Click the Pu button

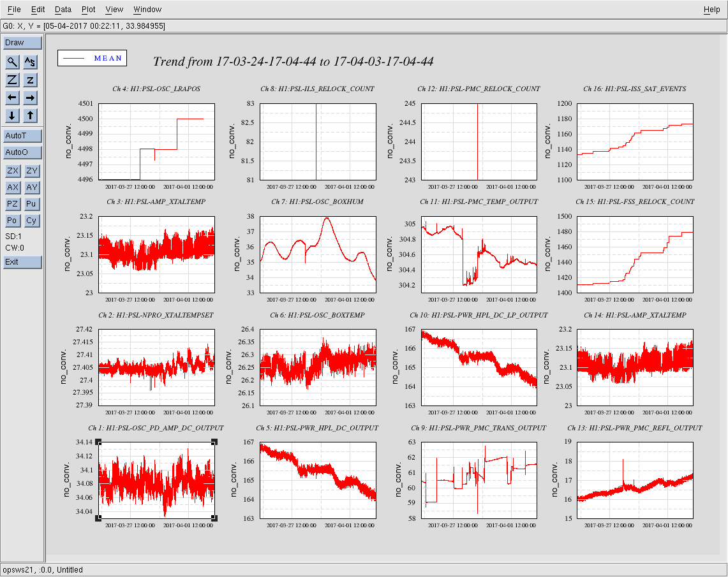(31, 203)
